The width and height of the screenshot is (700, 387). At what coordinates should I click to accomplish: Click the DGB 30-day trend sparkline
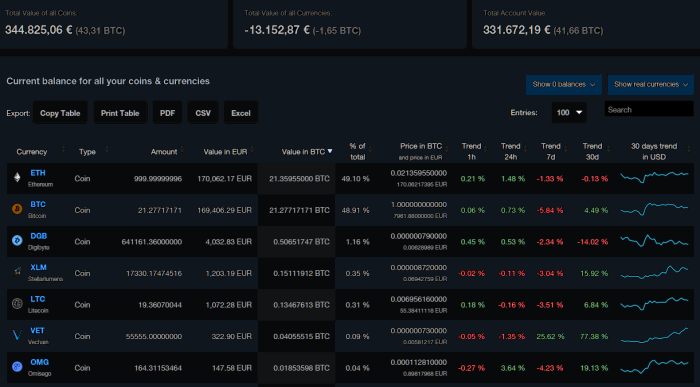[654, 240]
